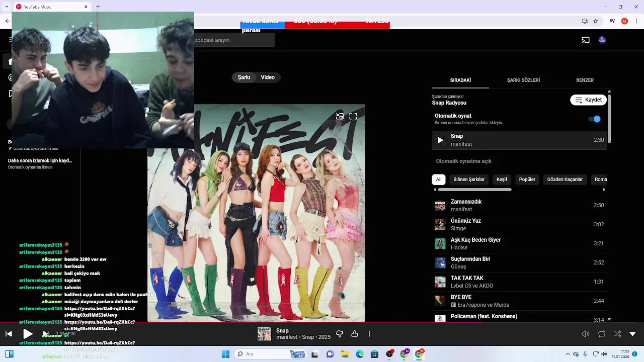This screenshot has width=644, height=362.
Task: Toggle shuffle in the player bar
Action: 617,334
